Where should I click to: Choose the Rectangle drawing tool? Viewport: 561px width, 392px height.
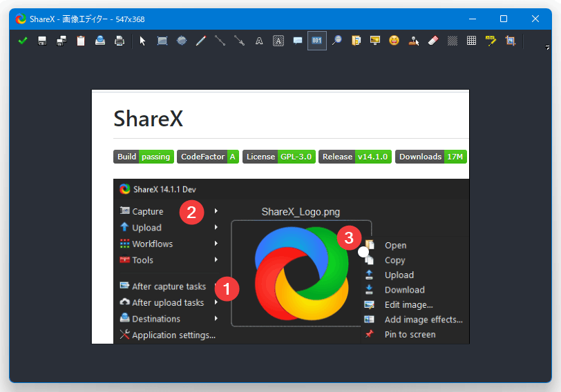coord(162,41)
